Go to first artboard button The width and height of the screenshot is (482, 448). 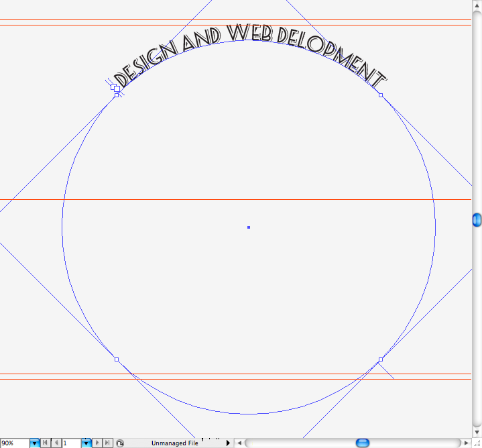(45, 443)
